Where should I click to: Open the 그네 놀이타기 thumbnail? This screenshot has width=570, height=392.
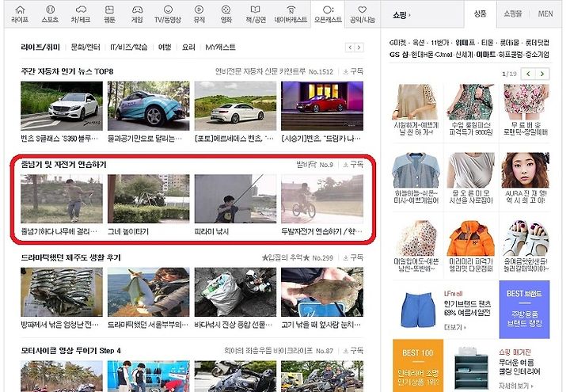(148, 199)
